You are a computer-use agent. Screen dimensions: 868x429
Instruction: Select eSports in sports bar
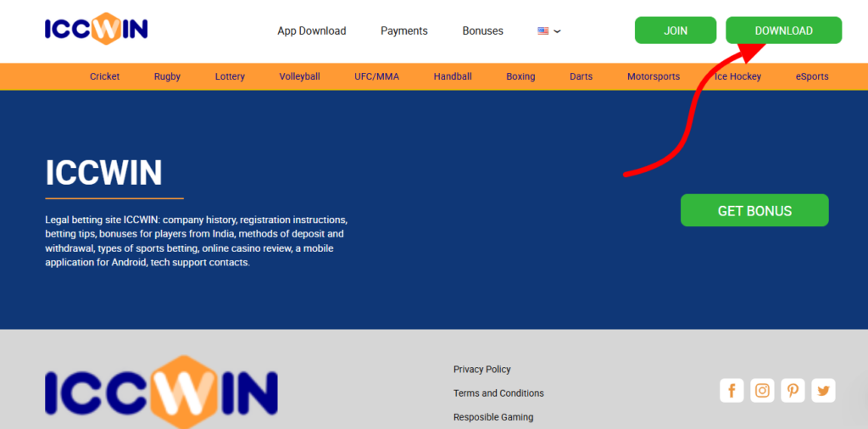(812, 76)
